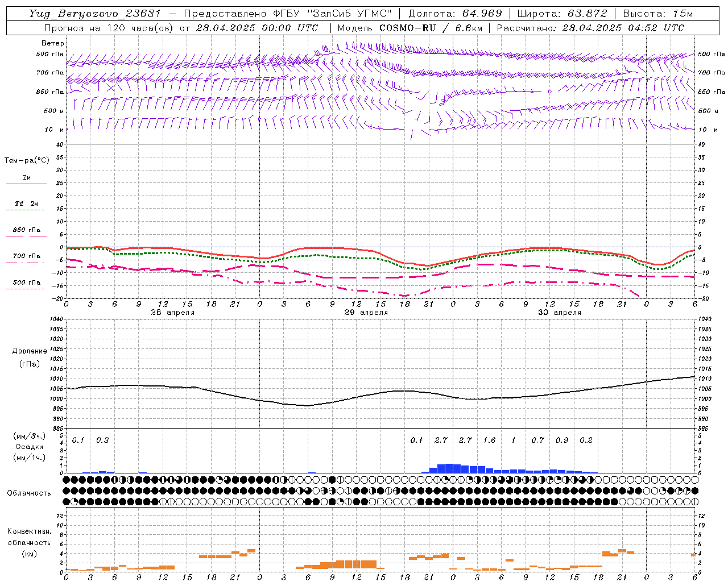Click the model label COSMO-RU / 6.6км

click(x=431, y=28)
